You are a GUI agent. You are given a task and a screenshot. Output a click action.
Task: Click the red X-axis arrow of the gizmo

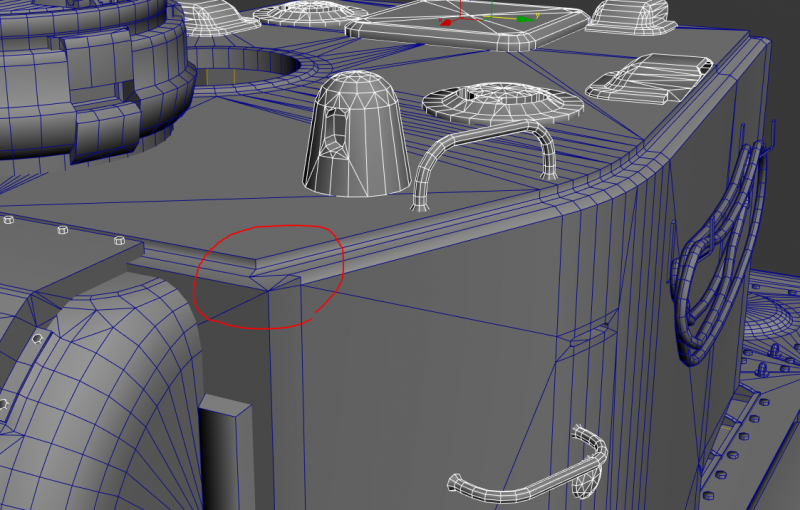click(446, 22)
